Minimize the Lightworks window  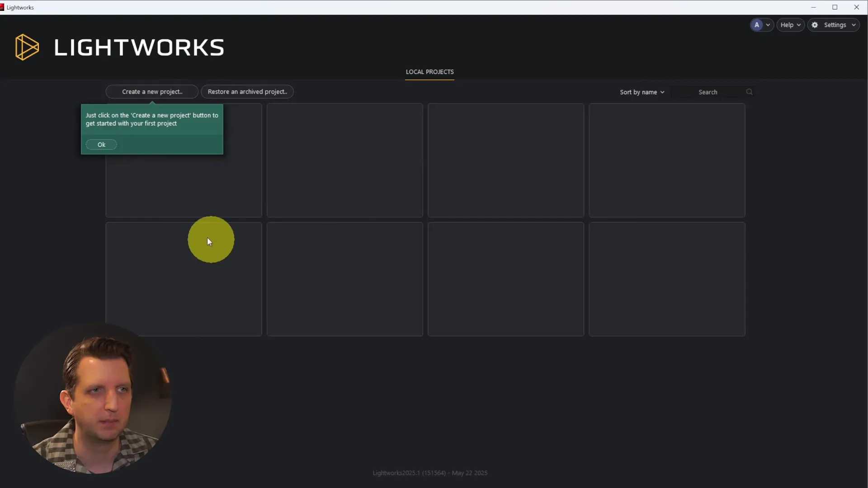point(813,7)
